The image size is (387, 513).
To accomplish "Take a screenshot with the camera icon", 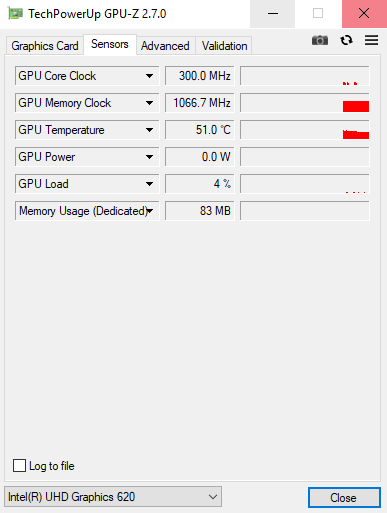I will pyautogui.click(x=320, y=40).
